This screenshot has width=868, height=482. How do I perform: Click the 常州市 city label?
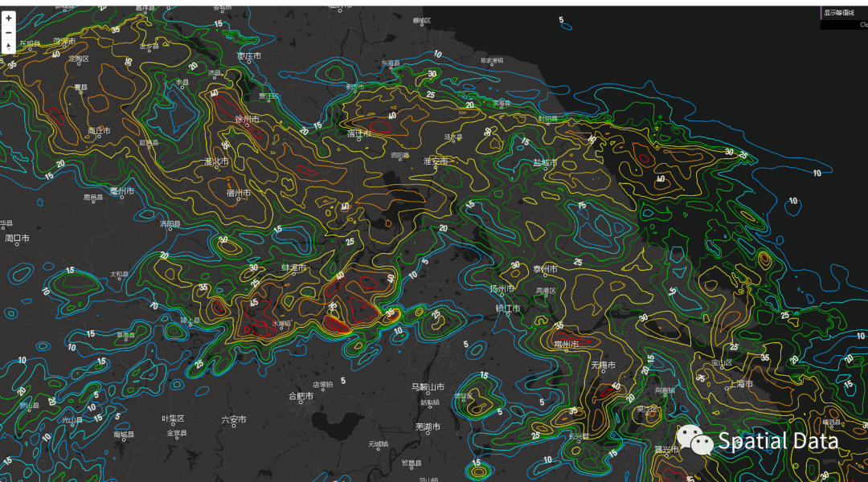click(567, 344)
